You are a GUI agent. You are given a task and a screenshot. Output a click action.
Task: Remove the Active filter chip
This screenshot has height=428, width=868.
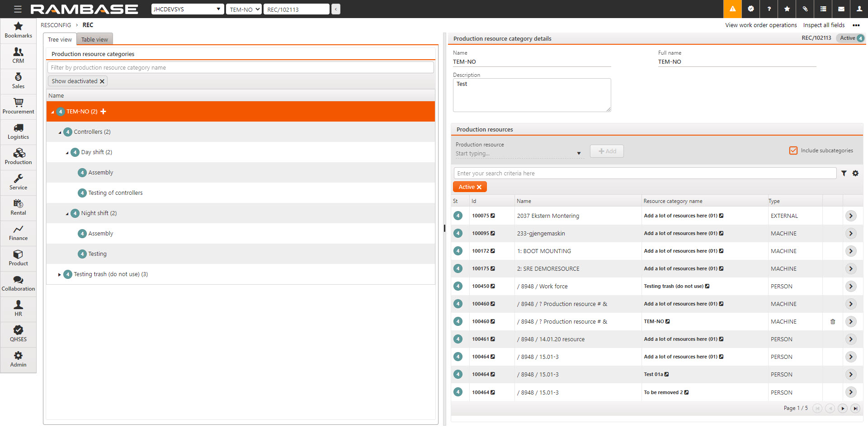click(479, 187)
